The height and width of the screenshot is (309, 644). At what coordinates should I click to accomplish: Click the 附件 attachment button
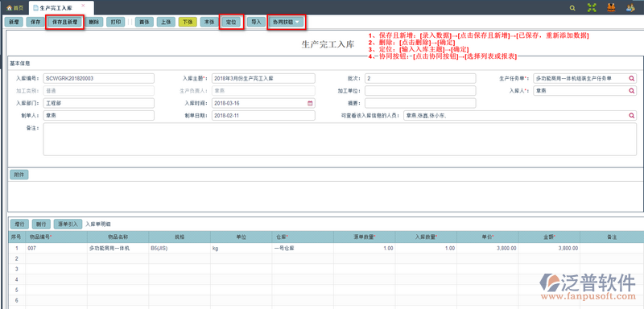[x=19, y=175]
